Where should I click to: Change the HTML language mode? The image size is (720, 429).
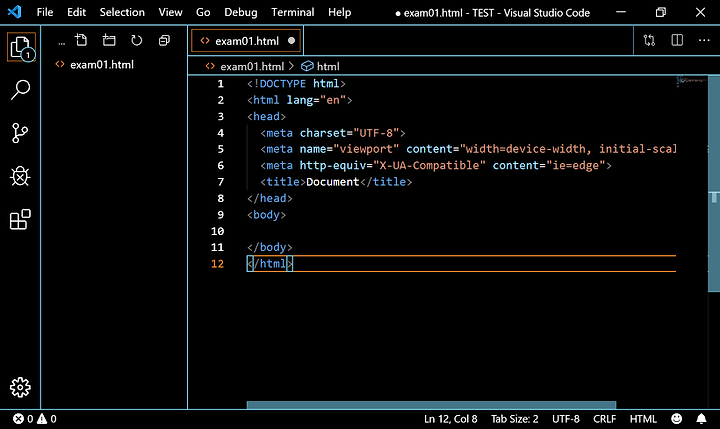point(643,419)
